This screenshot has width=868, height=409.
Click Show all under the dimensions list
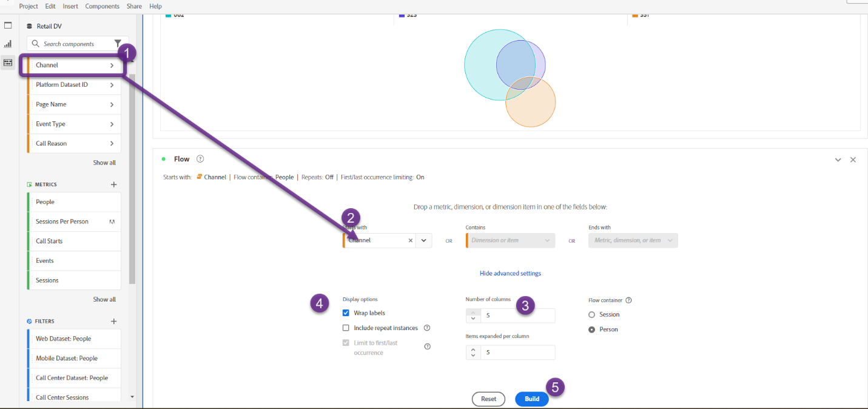104,163
